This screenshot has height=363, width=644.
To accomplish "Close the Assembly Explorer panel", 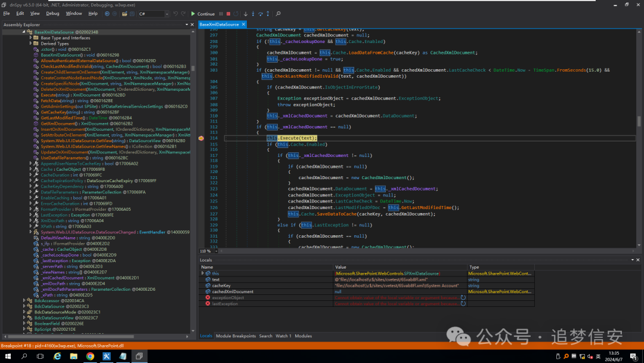I will pyautogui.click(x=192, y=24).
